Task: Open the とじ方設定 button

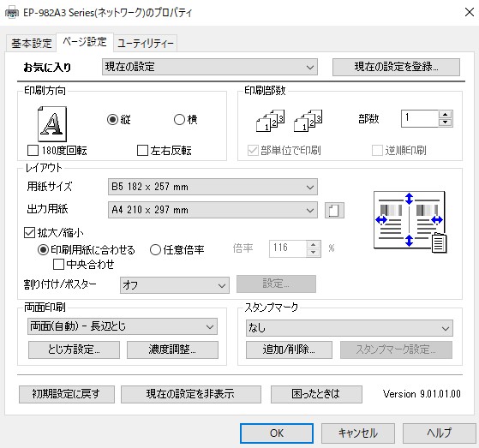Action: click(x=74, y=349)
